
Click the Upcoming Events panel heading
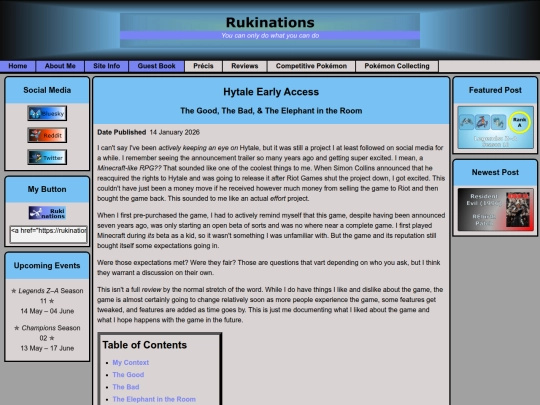47,266
